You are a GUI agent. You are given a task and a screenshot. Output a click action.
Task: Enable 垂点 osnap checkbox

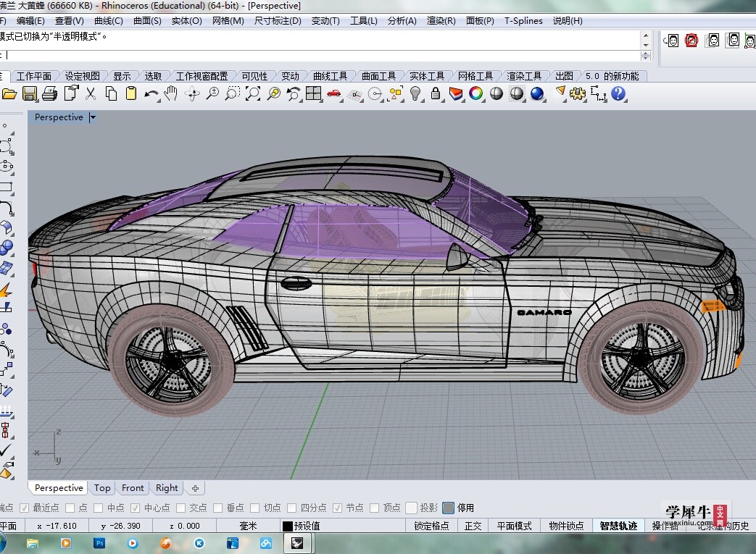pyautogui.click(x=218, y=508)
